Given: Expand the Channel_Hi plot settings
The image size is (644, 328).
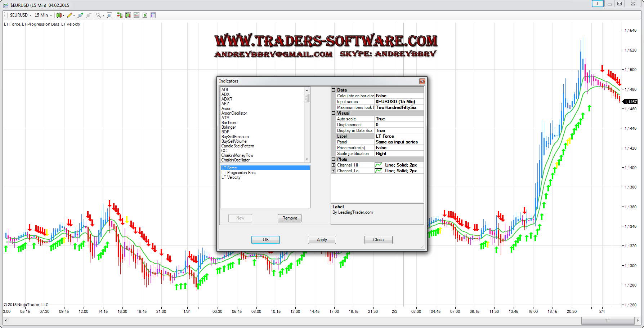Looking at the screenshot, I should pos(334,165).
